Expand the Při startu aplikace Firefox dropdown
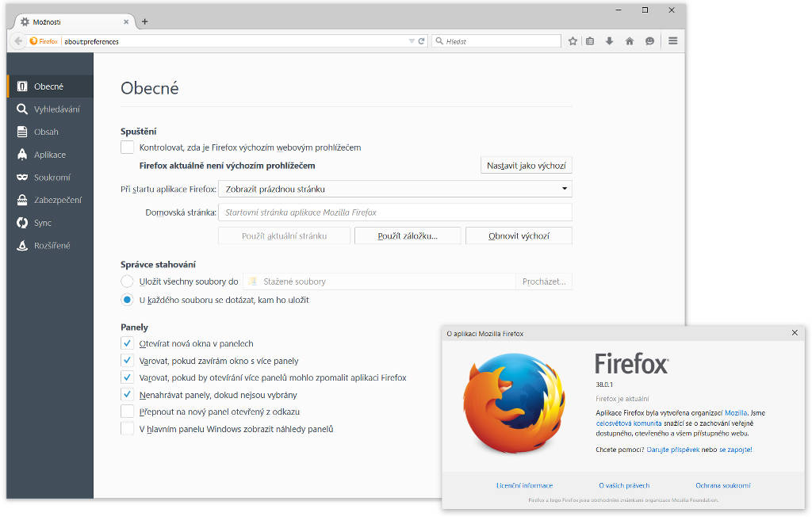Viewport: 812px width, 517px height. pos(395,189)
